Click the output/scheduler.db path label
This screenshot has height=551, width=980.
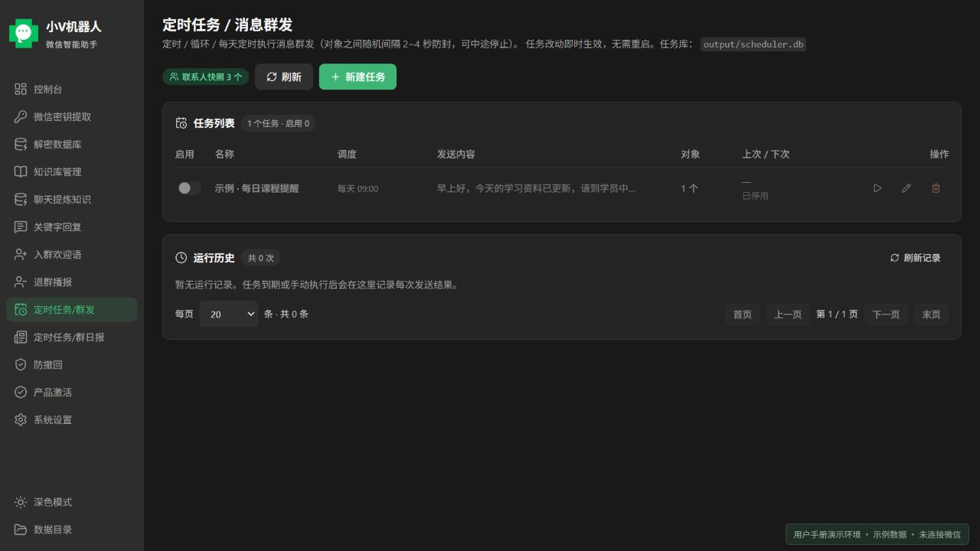[x=753, y=44]
